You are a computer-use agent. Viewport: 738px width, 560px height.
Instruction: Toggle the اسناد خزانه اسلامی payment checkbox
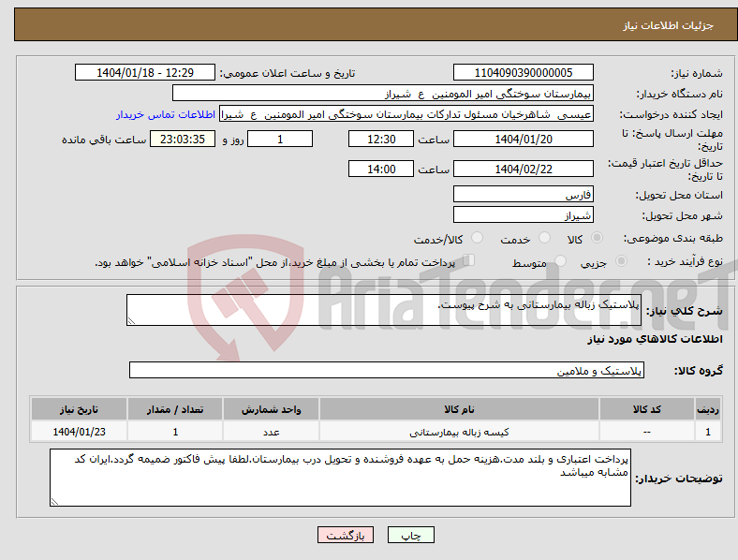(x=468, y=260)
